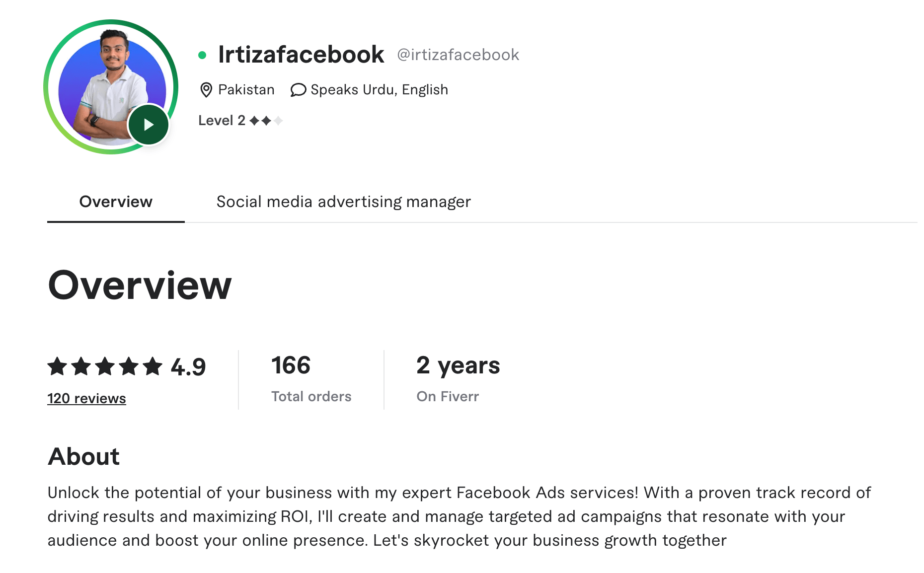Screen dimensions: 924x573
Task: Click the green online status dot
Action: (202, 55)
